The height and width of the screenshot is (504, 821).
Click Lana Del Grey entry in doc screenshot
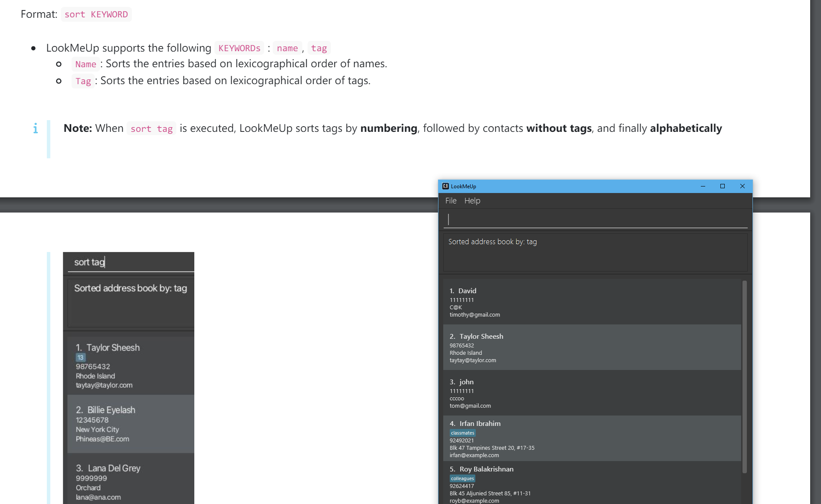(131, 479)
